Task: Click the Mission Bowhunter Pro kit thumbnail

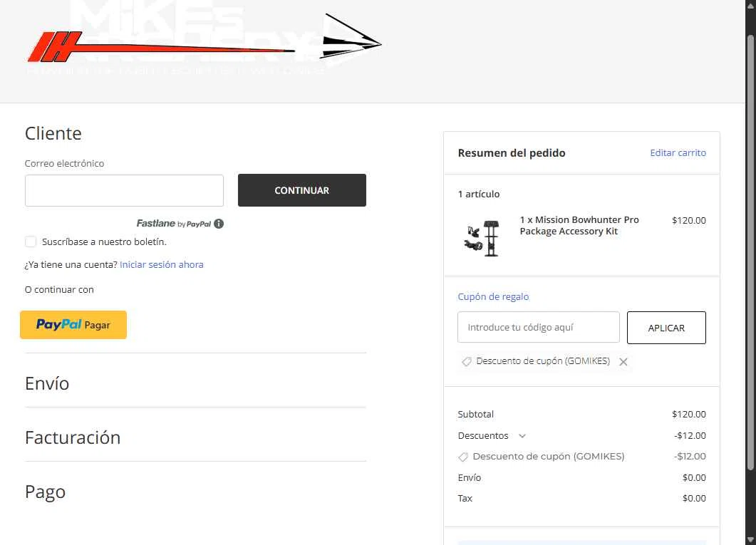Action: [x=481, y=239]
